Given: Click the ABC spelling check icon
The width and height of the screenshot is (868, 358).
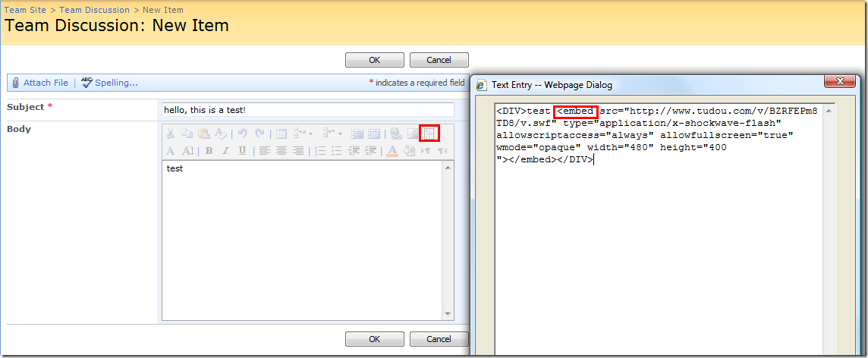Looking at the screenshot, I should click(87, 83).
